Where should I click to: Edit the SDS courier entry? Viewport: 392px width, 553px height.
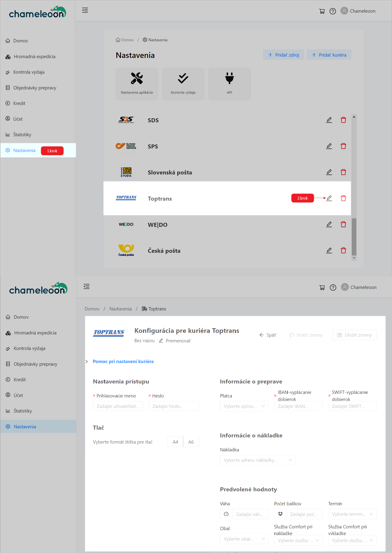coord(329,120)
